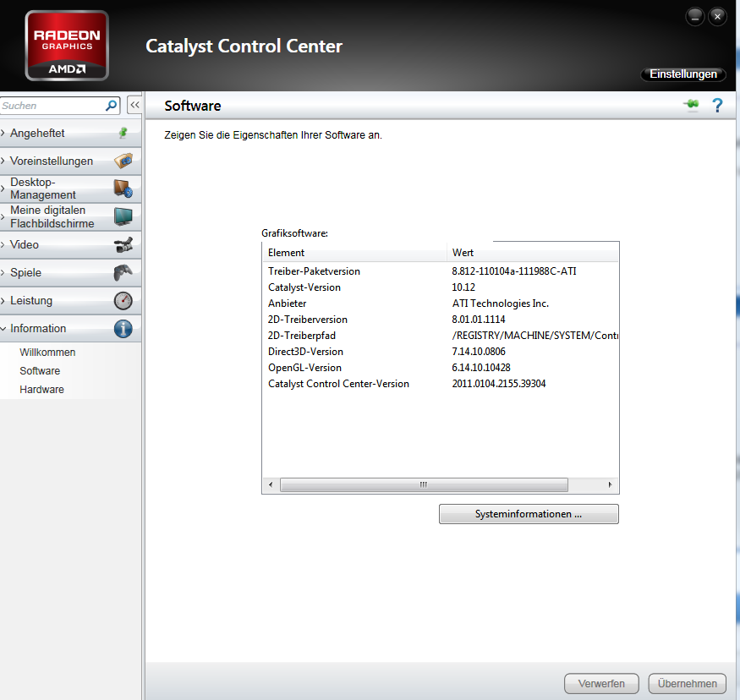Click the value 8.812-110104a-111988C-ATI
The width and height of the screenshot is (740, 700).
[514, 271]
